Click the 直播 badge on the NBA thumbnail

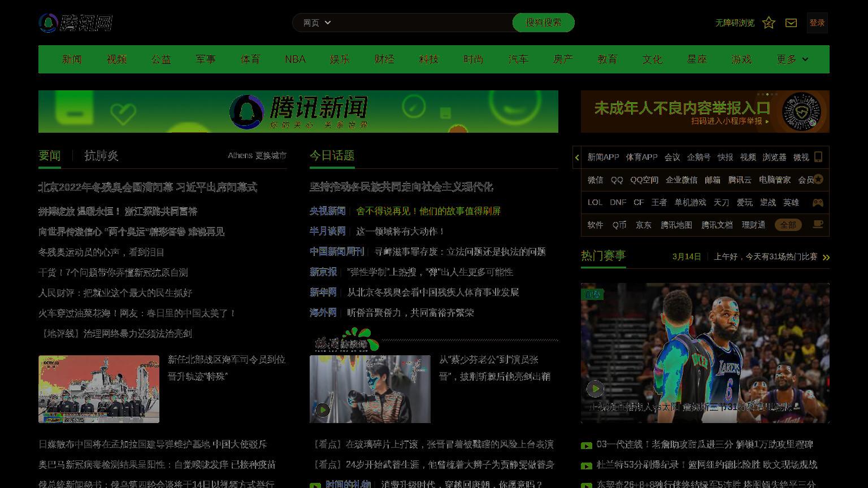click(x=592, y=294)
